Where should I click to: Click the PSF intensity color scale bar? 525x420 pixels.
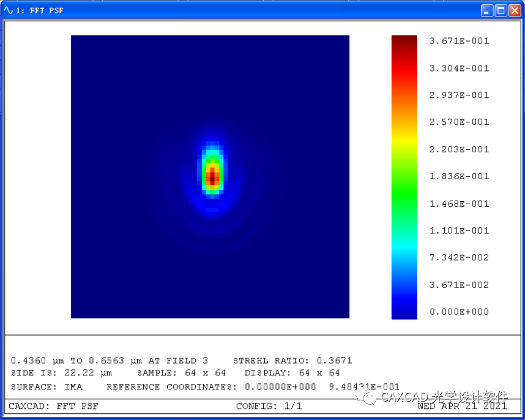pyautogui.click(x=404, y=177)
